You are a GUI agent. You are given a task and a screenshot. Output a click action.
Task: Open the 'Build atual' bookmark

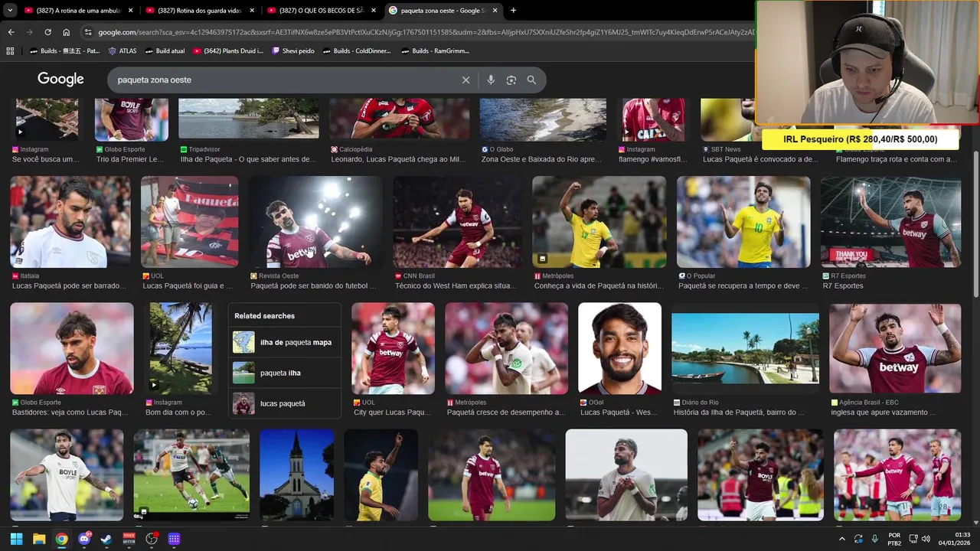164,51
